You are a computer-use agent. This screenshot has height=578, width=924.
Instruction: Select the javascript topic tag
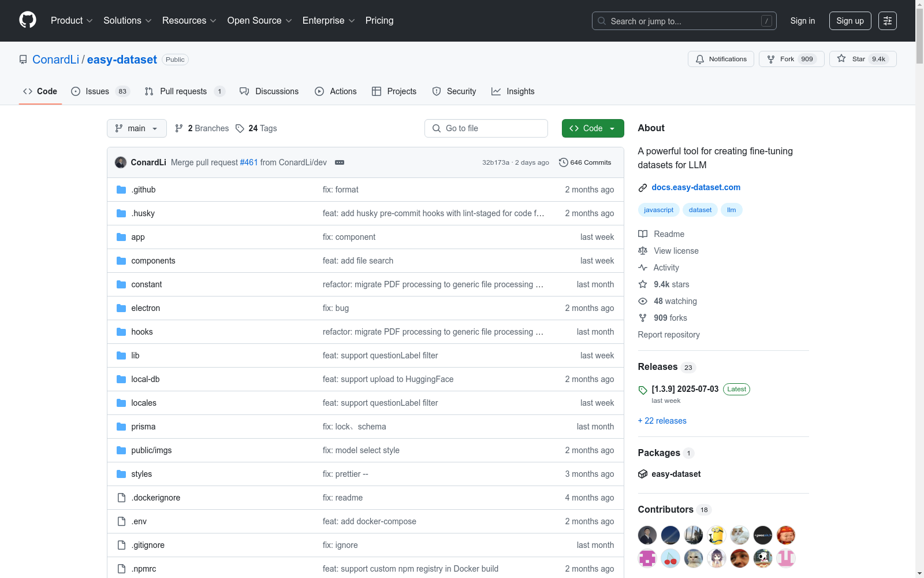[x=659, y=210]
